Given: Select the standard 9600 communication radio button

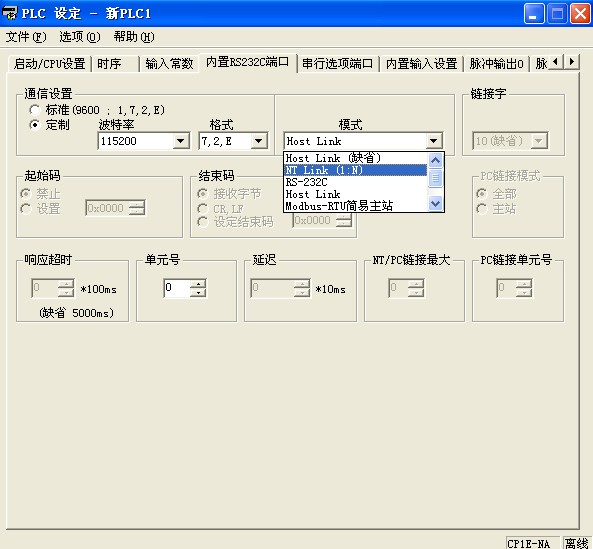Looking at the screenshot, I should click(35, 110).
